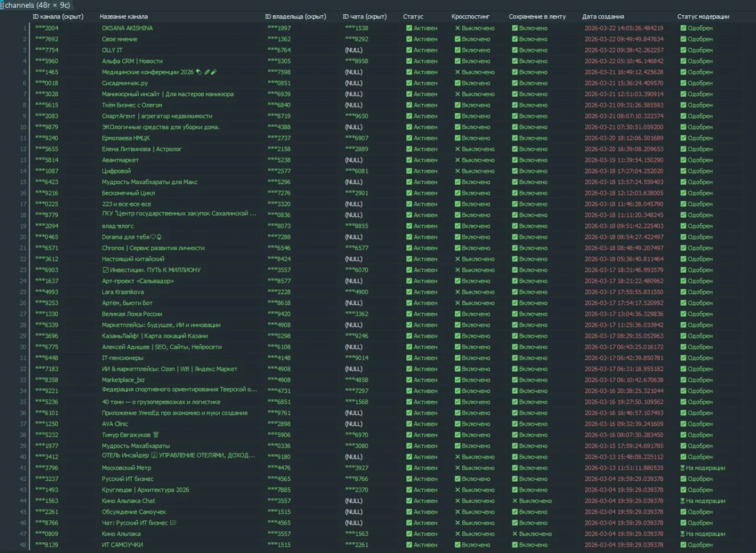Click the crossposting X icon for Авантмаркет
Screen dimensions: 756x553
click(x=458, y=160)
